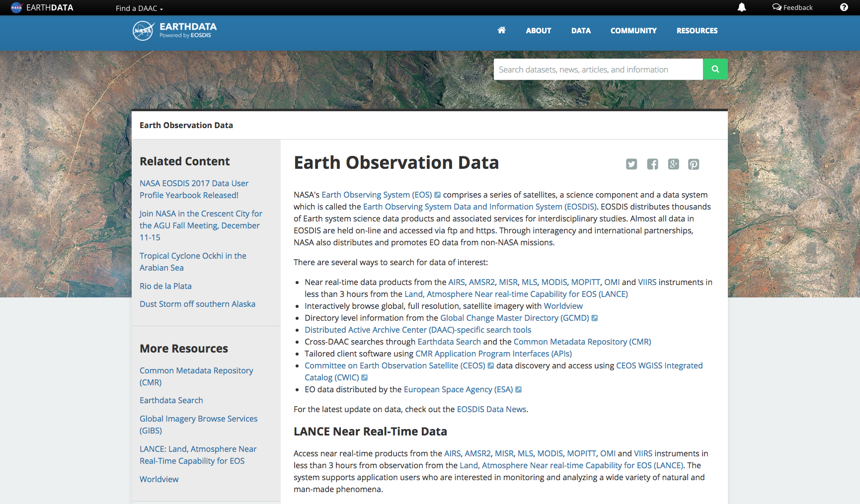Open Global Imagery Browse Services (GIBS) link
860x504 pixels.
coord(199,425)
